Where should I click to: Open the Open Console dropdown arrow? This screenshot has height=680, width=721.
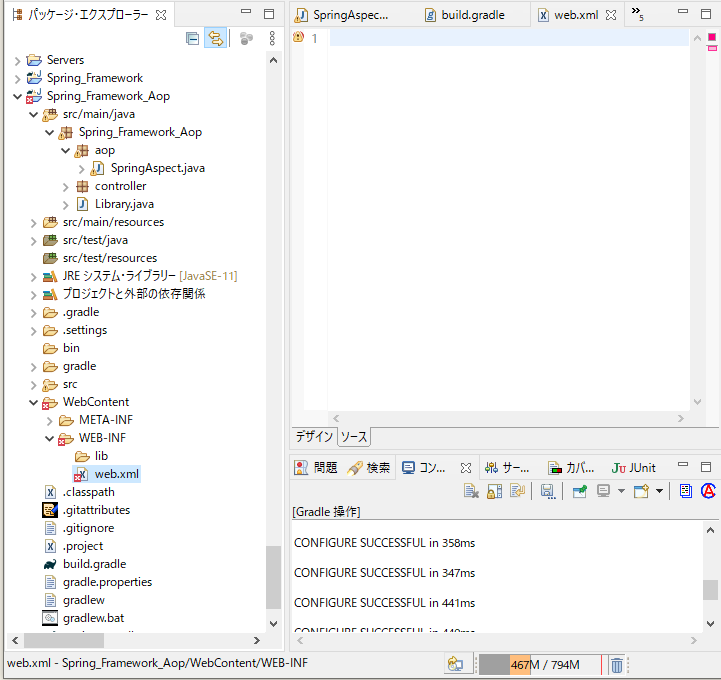[x=659, y=491]
